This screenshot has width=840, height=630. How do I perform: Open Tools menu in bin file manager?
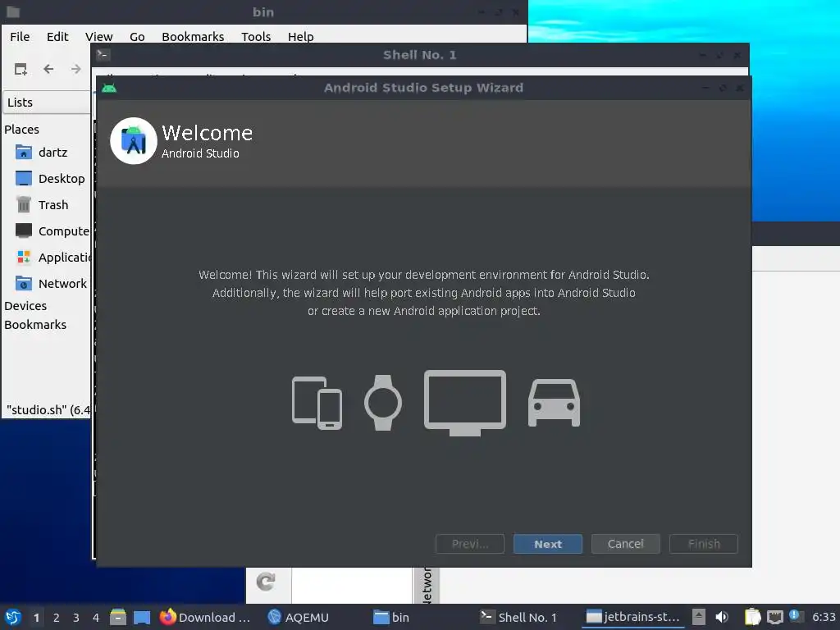point(256,36)
